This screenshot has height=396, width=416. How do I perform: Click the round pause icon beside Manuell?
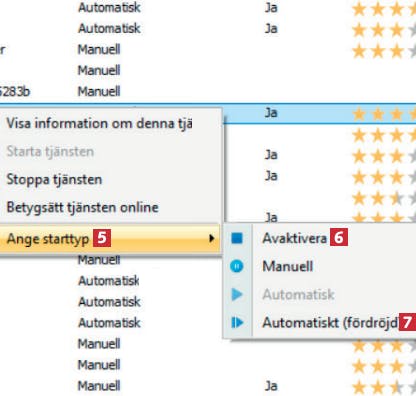237,266
